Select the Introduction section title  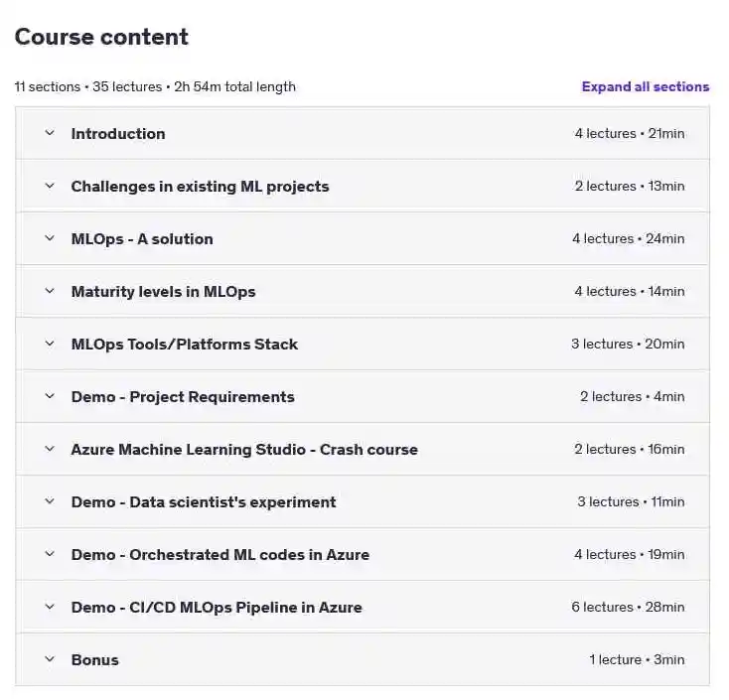118,134
